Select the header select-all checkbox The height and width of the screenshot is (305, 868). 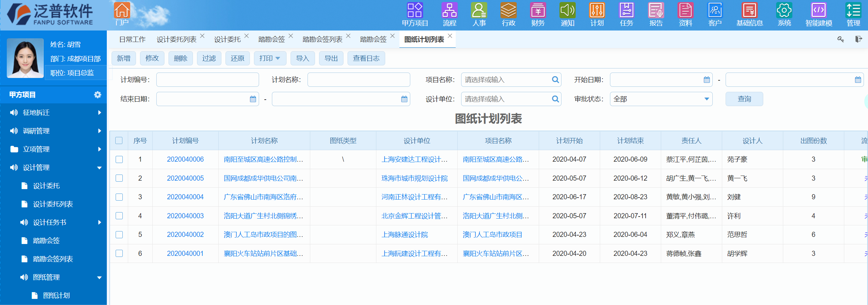pos(119,140)
